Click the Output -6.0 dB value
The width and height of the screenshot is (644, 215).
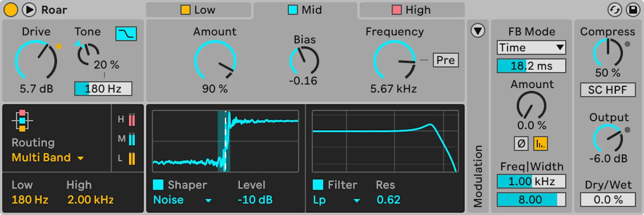[x=608, y=159]
